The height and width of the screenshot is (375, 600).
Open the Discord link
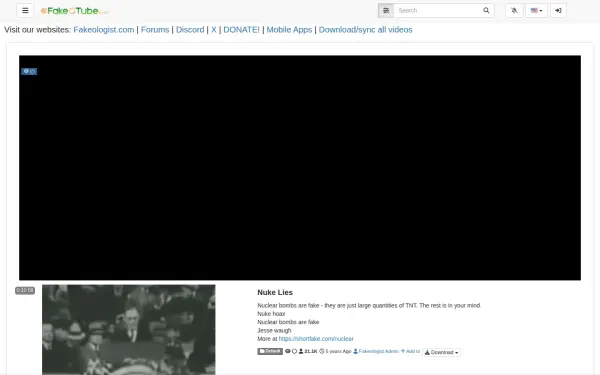(x=190, y=30)
